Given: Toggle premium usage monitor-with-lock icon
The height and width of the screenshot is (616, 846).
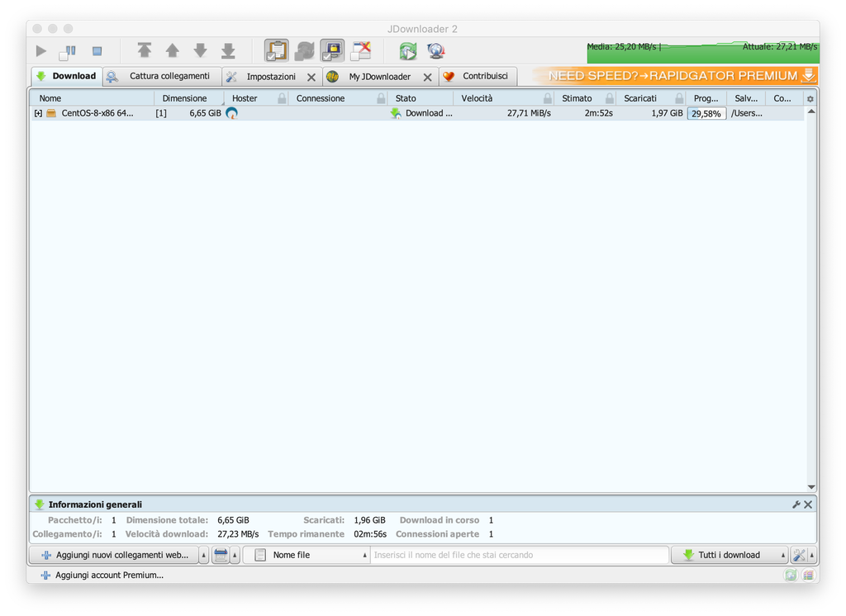Looking at the screenshot, I should point(332,50).
